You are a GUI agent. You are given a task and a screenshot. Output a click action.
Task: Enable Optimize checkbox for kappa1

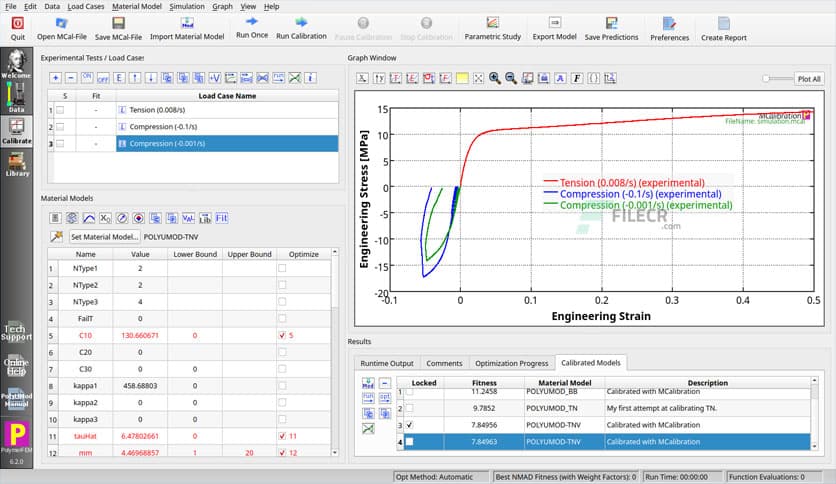click(282, 385)
